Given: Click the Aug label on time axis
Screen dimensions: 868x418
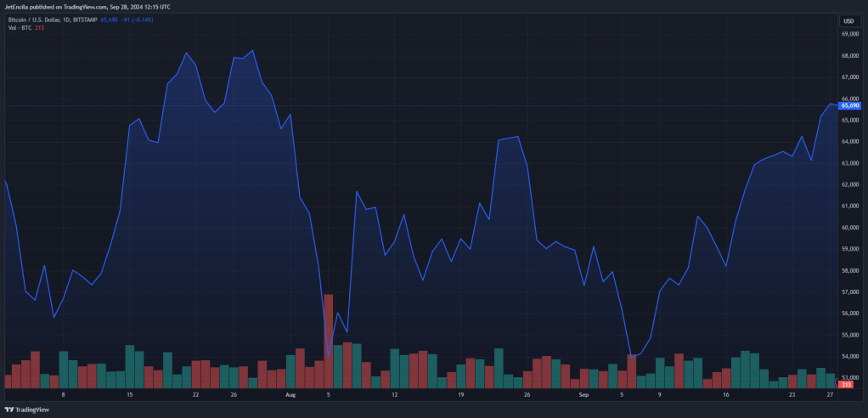Looking at the screenshot, I should (x=290, y=395).
